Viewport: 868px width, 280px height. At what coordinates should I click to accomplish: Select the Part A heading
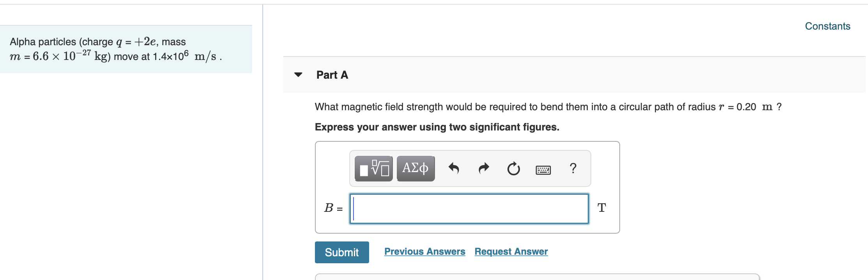[332, 75]
